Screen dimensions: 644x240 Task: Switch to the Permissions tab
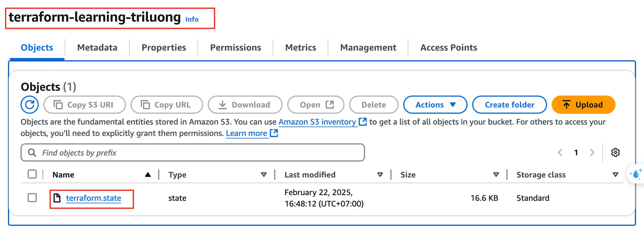[235, 48]
